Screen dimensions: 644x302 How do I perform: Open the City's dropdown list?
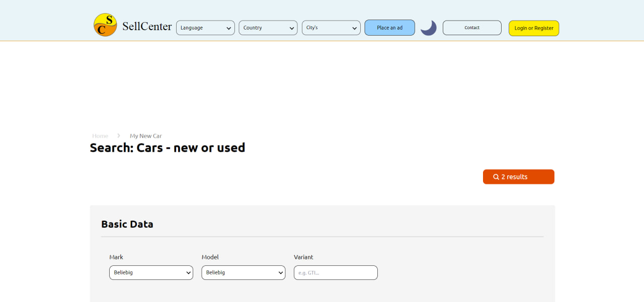pyautogui.click(x=331, y=28)
